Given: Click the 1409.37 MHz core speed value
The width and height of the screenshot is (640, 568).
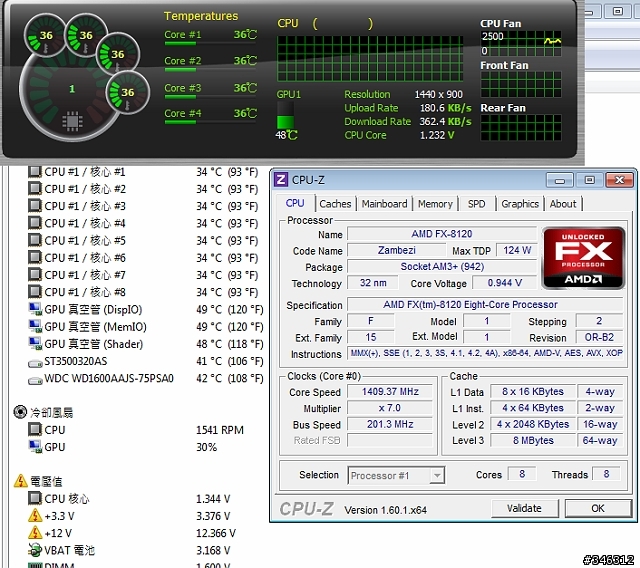Looking at the screenshot, I should [390, 392].
